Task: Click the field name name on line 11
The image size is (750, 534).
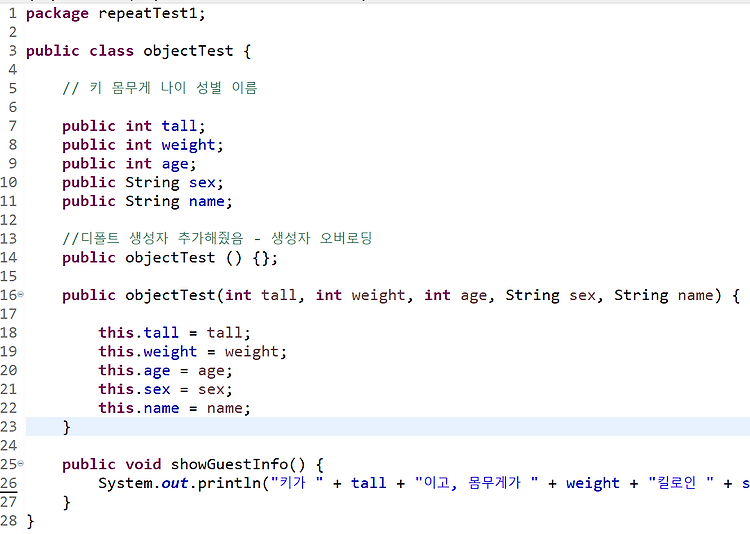Action: [x=206, y=201]
